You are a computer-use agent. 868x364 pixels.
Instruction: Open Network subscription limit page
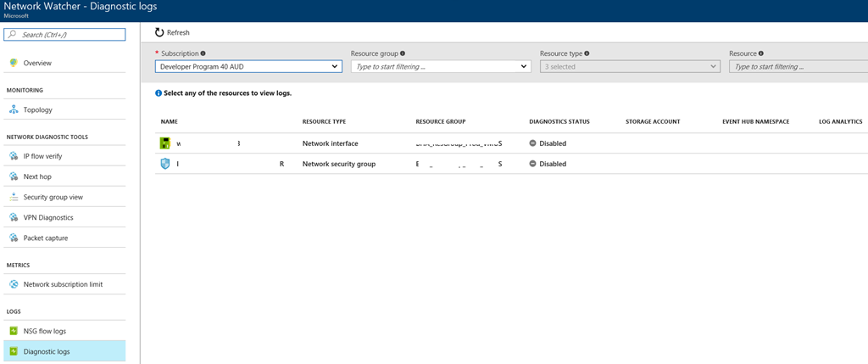[x=63, y=284]
